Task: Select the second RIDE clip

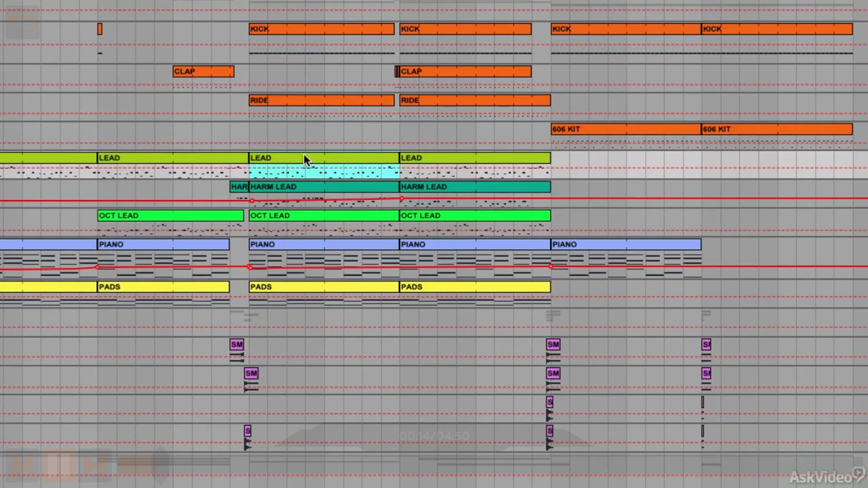Action: (475, 100)
